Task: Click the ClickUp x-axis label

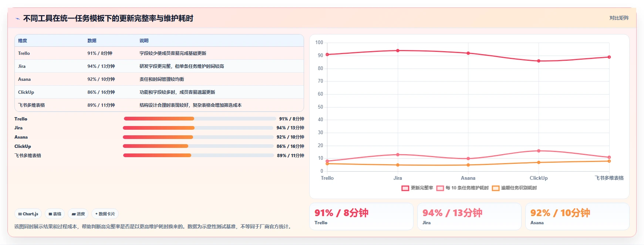Action: [539, 178]
